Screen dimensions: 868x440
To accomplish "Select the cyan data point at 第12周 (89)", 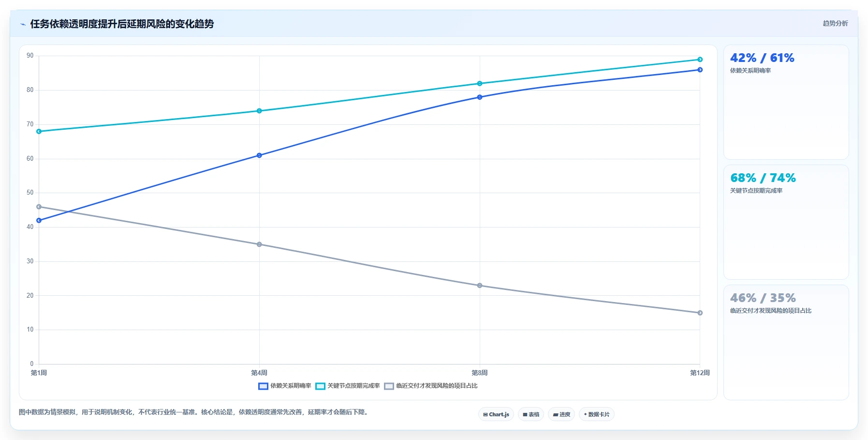I will pyautogui.click(x=700, y=60).
